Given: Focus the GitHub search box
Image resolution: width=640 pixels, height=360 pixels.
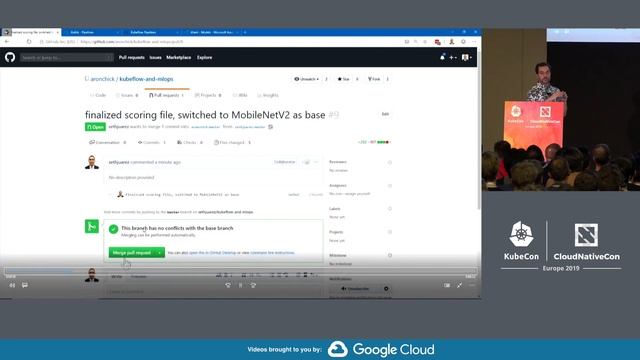Looking at the screenshot, I should [67, 58].
